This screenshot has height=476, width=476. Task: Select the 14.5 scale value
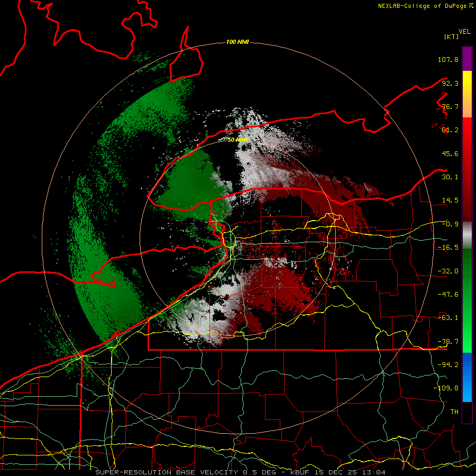click(450, 200)
